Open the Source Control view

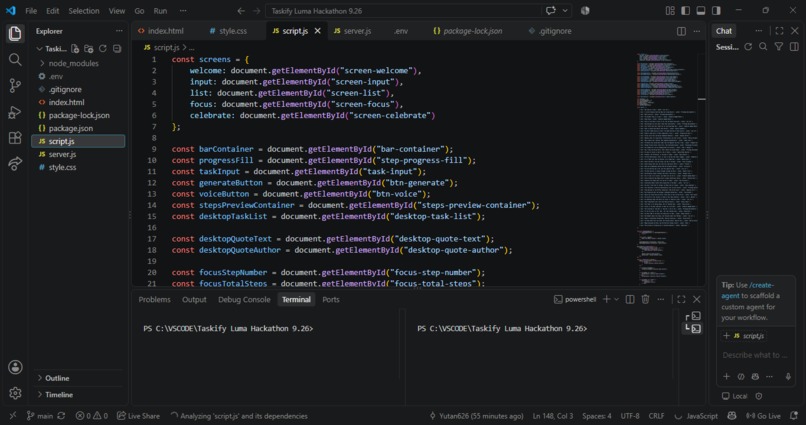15,86
